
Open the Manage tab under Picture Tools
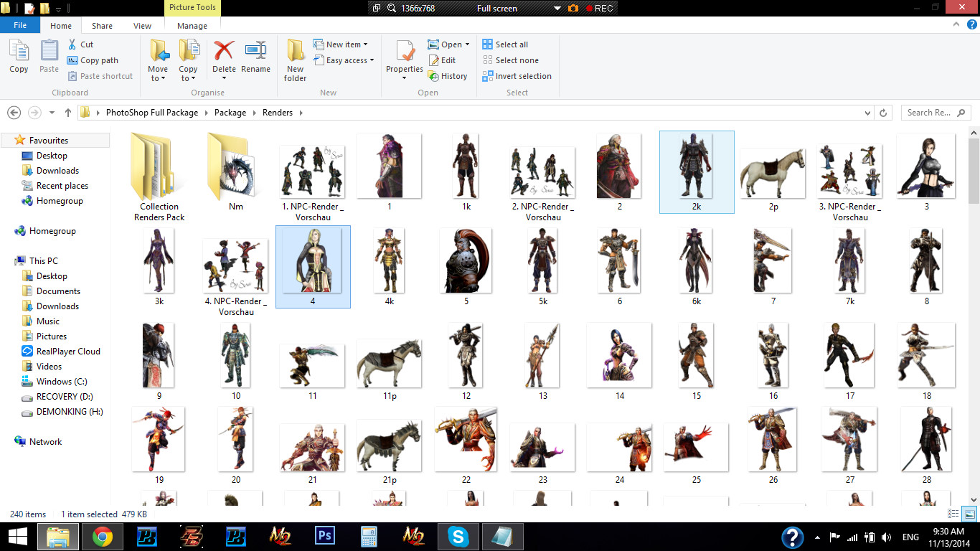[192, 26]
